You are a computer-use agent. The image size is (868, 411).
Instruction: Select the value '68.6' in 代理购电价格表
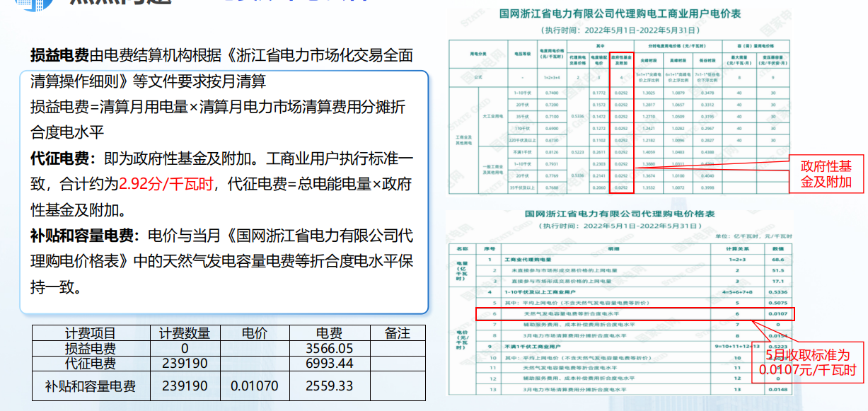(x=777, y=260)
